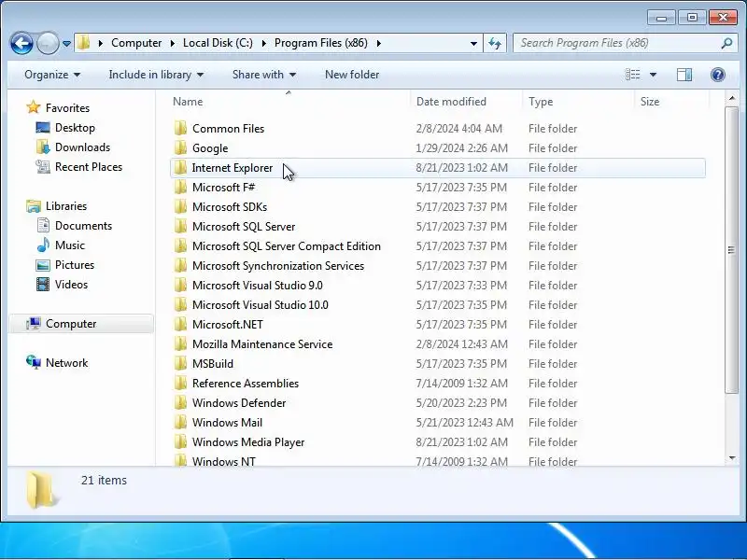Select the Mozilla Maintenance Service folder name
Image resolution: width=747 pixels, height=560 pixels.
pos(262,344)
